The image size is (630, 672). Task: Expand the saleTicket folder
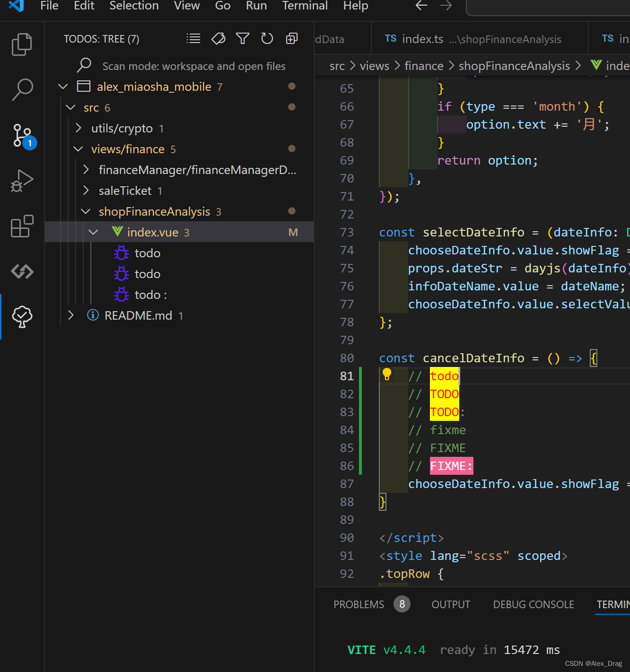[x=86, y=191]
